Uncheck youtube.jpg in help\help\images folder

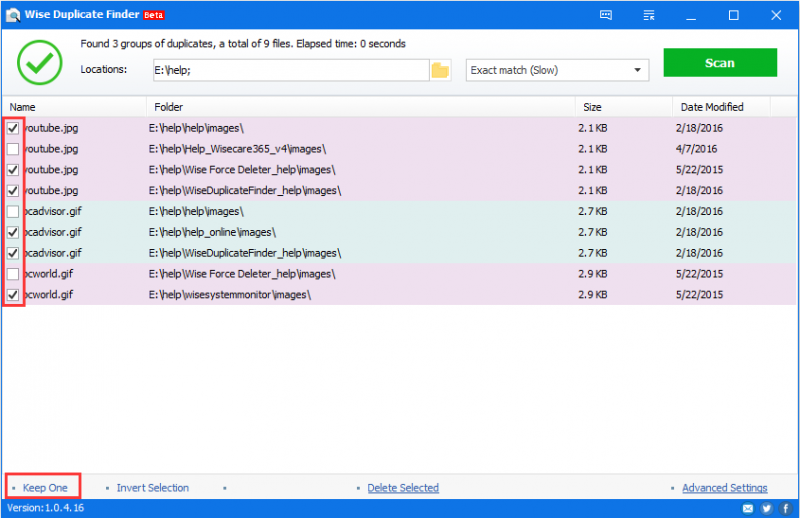13,128
